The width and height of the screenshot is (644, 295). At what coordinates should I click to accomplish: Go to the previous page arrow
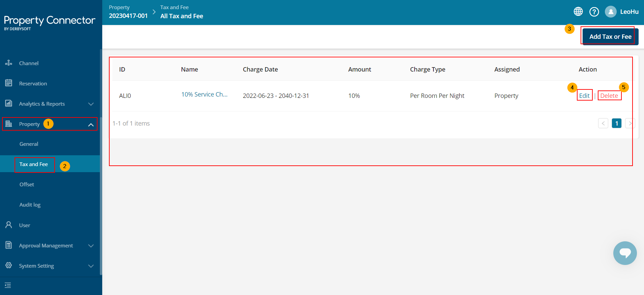click(603, 123)
